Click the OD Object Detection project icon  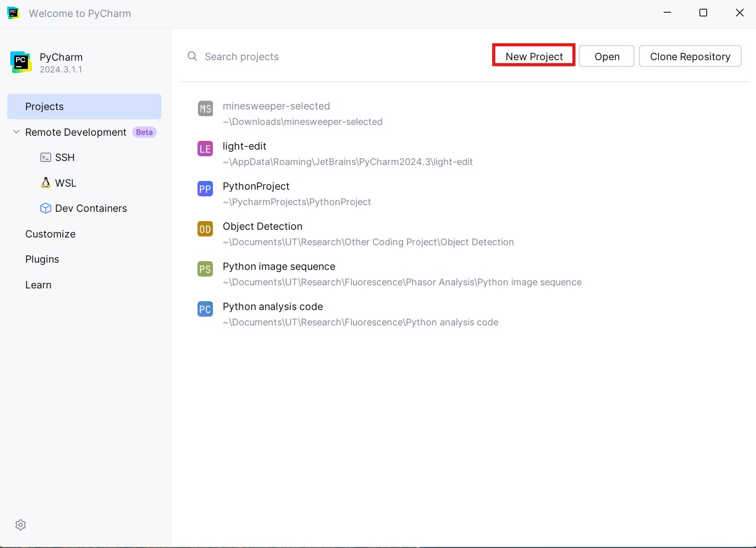tap(205, 229)
